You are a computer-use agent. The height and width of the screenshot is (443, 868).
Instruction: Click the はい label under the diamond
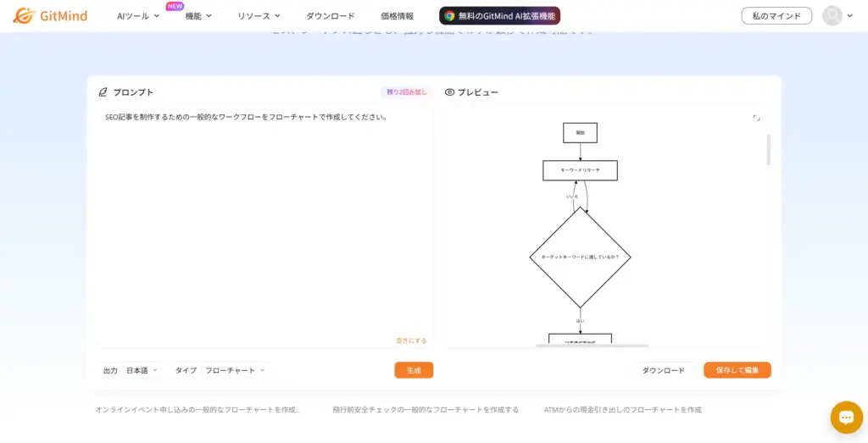tap(580, 321)
